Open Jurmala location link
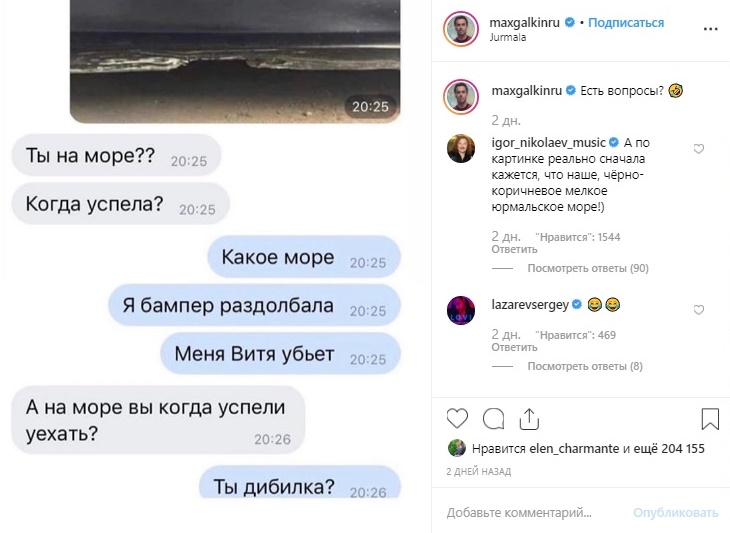This screenshot has width=730, height=533. (508, 37)
